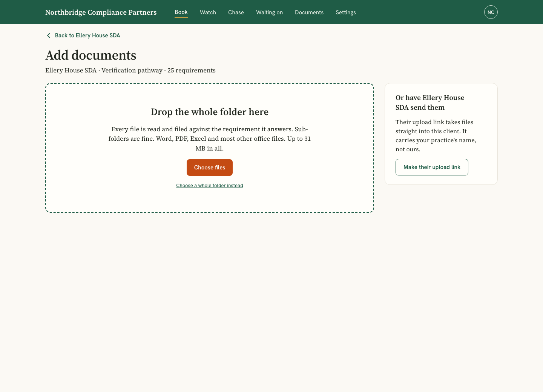Open the NC user avatar
Viewport: 543px width, 392px height.
491,12
